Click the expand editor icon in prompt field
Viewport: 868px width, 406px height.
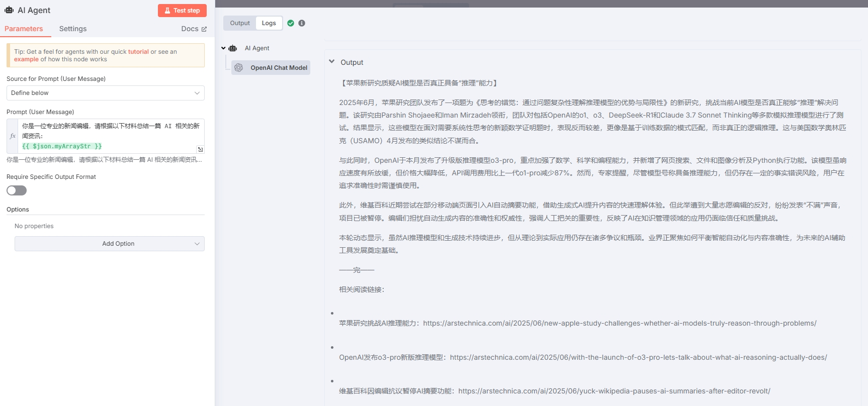tap(200, 149)
